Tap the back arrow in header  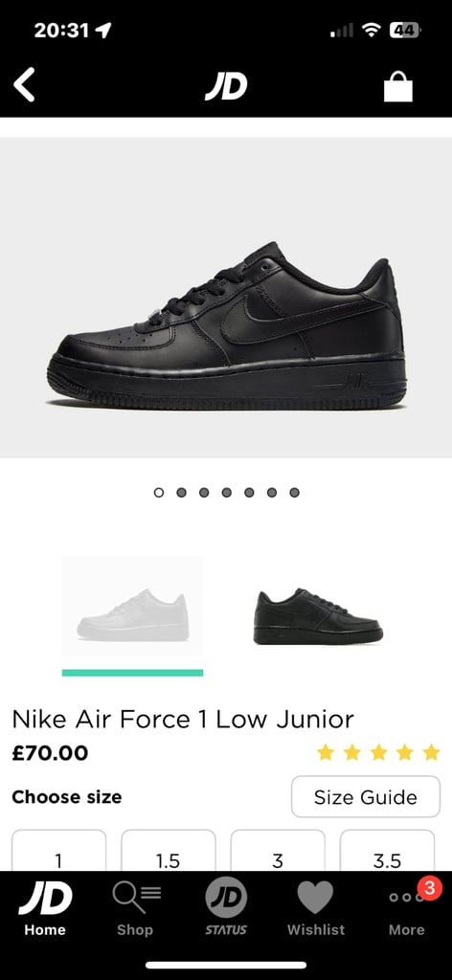[x=24, y=85]
